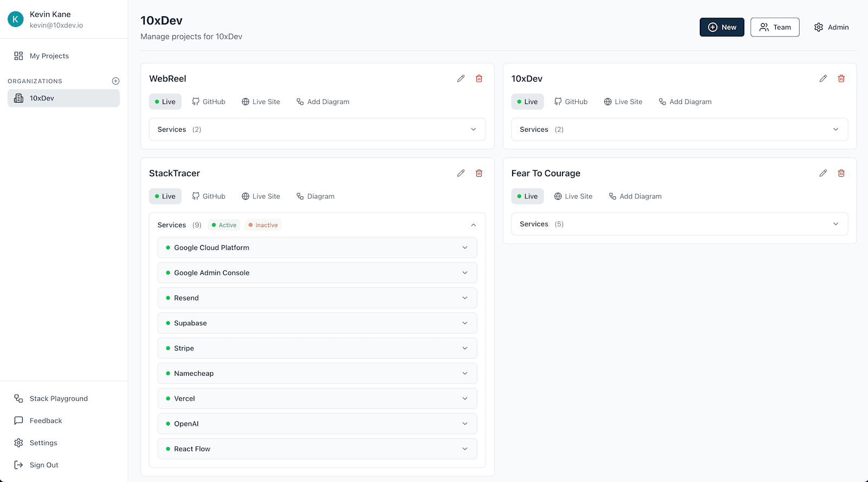
Task: Add Diagram to 10xDev project card
Action: click(x=685, y=101)
